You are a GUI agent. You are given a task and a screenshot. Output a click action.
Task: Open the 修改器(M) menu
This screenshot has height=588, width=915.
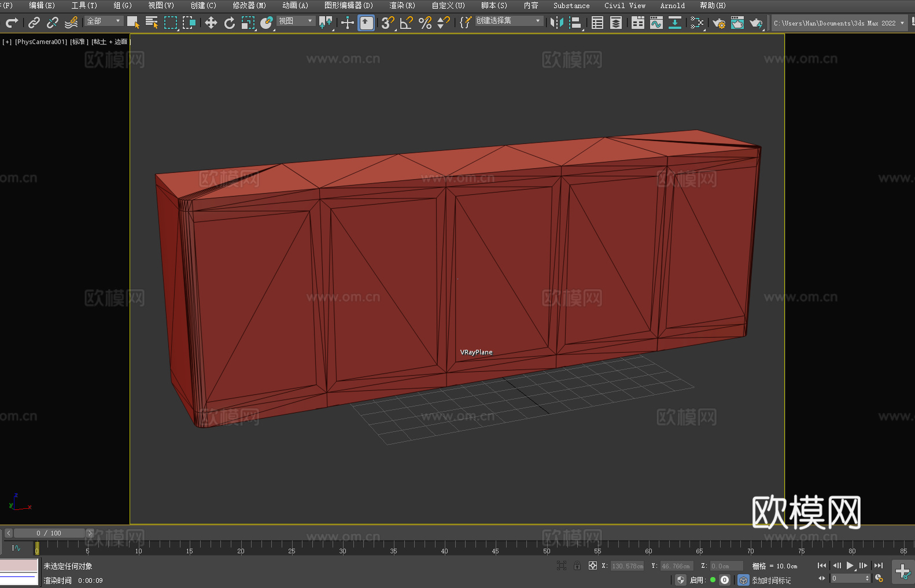point(249,5)
